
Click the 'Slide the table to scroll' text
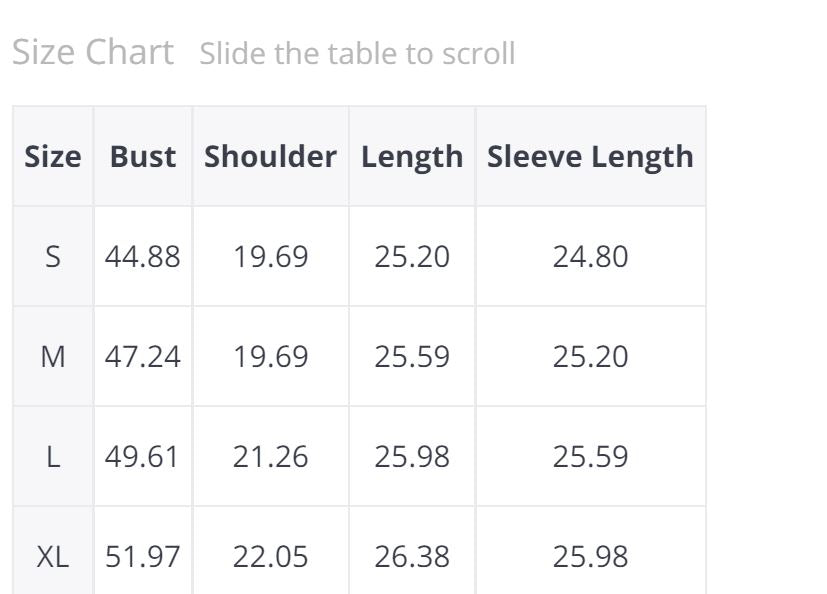(x=357, y=53)
